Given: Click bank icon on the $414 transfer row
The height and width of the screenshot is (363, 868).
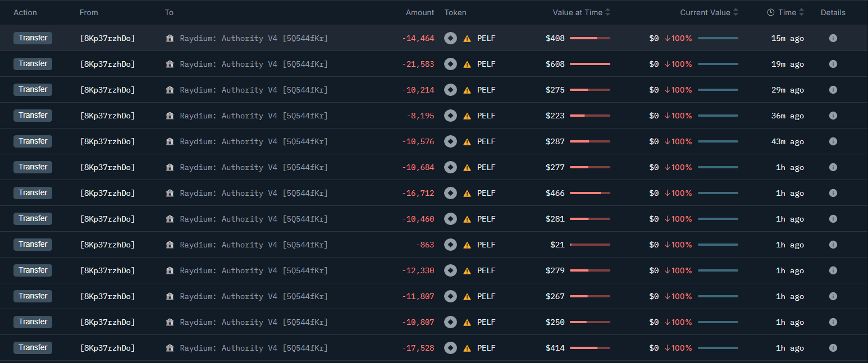Looking at the screenshot, I should (170, 348).
